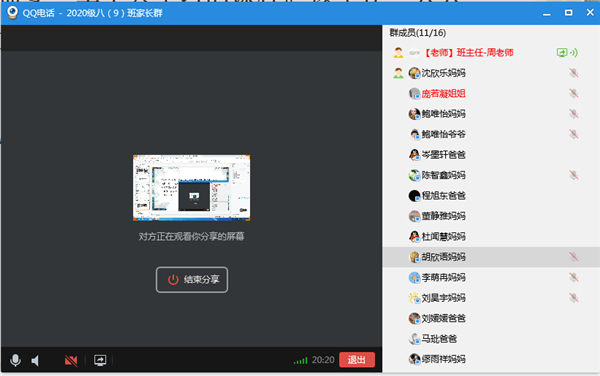Screen dimensions: 600x376
Task: Click muted mic icon beside 刘昊宇妈妈
Action: [x=573, y=298]
